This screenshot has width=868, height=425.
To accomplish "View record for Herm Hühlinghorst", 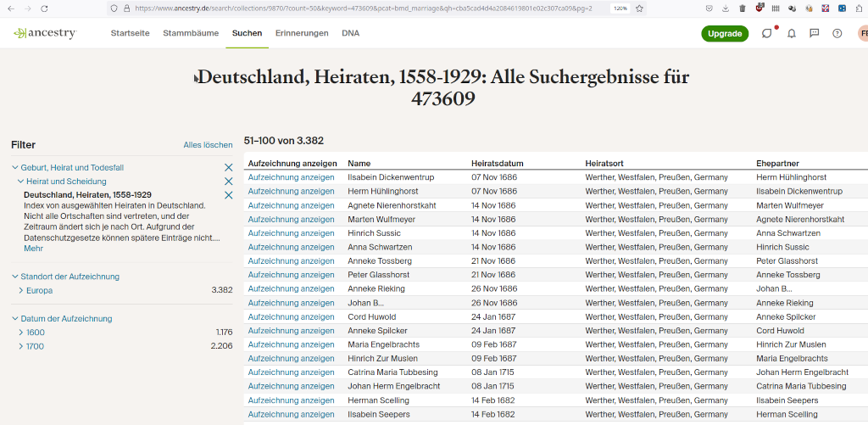I will (x=292, y=191).
